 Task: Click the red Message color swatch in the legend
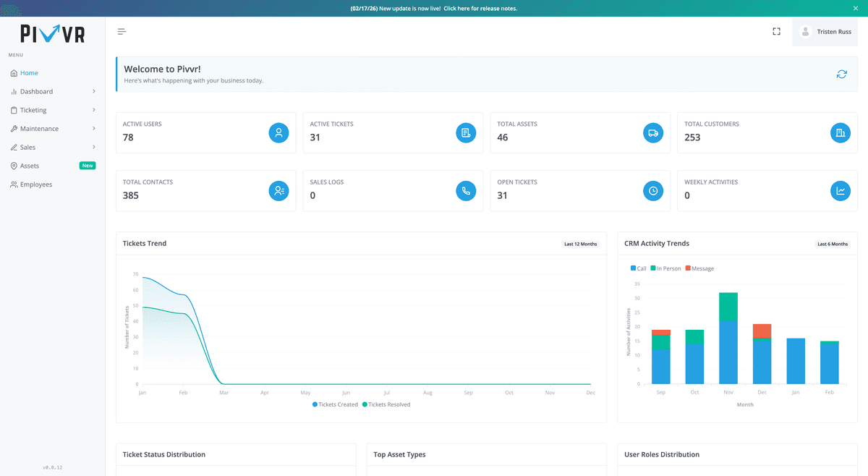point(687,268)
